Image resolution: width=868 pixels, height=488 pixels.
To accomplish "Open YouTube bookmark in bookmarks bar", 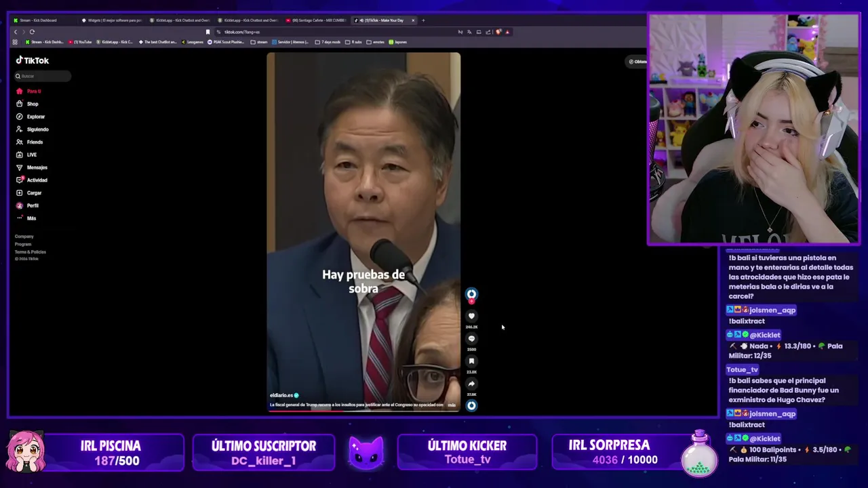I will pos(80,42).
